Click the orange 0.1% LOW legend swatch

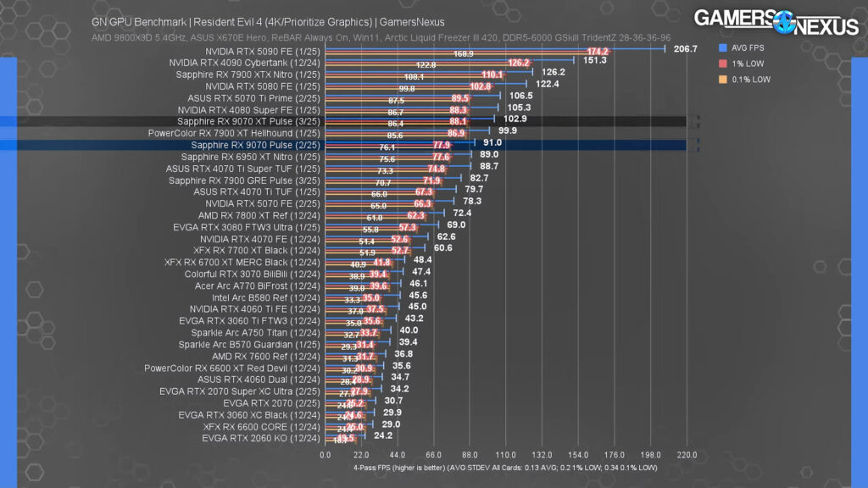click(x=722, y=79)
